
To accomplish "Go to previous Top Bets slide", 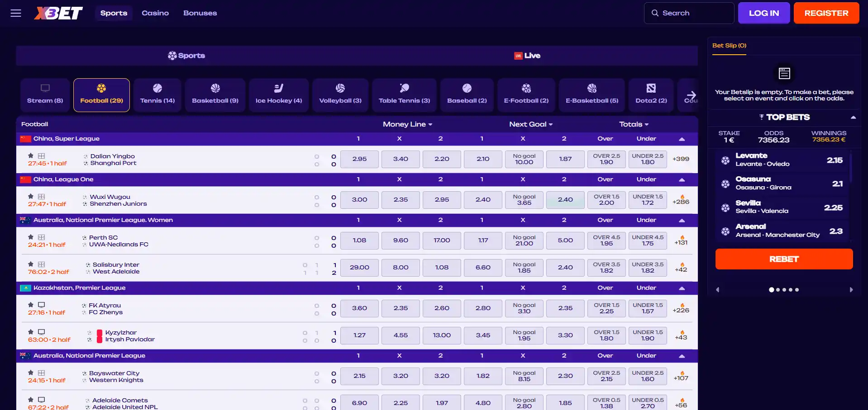I will click(717, 290).
